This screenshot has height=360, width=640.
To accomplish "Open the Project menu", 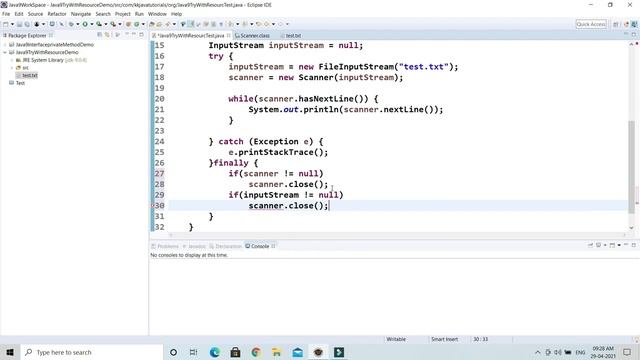I will point(122,14).
